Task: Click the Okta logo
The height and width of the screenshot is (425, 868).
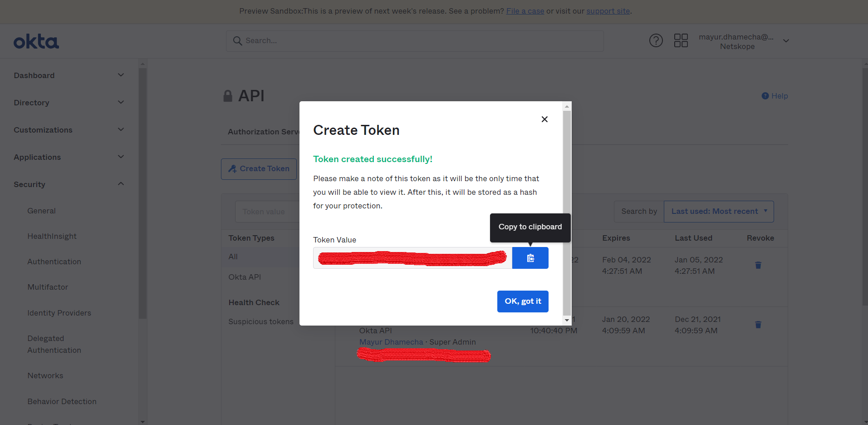Action: [x=36, y=41]
